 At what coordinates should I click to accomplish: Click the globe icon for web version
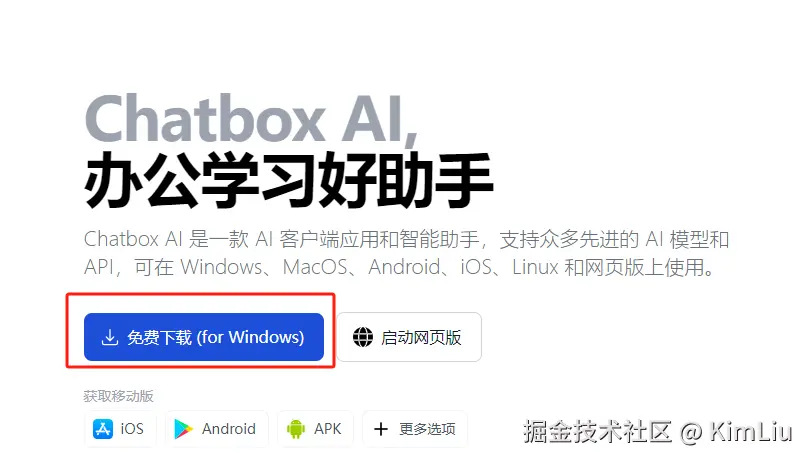[x=363, y=337]
